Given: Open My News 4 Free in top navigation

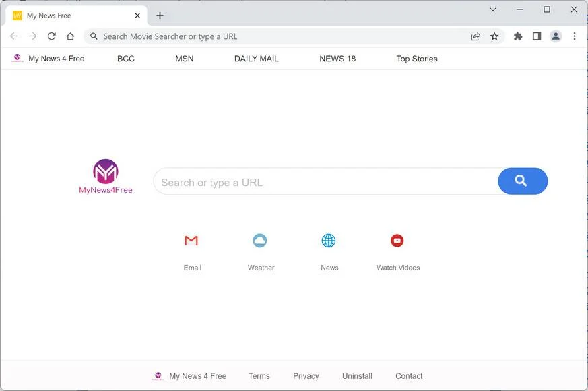Looking at the screenshot, I should (48, 59).
